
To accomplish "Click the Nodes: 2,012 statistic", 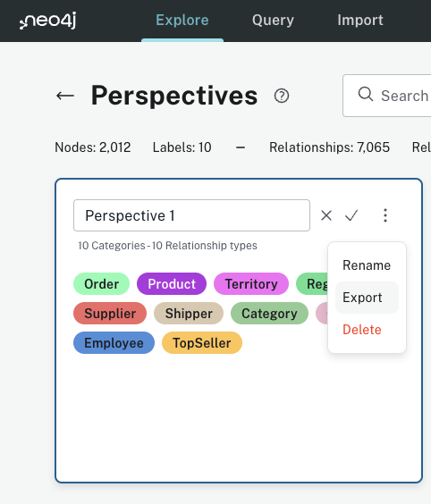I will tap(93, 147).
